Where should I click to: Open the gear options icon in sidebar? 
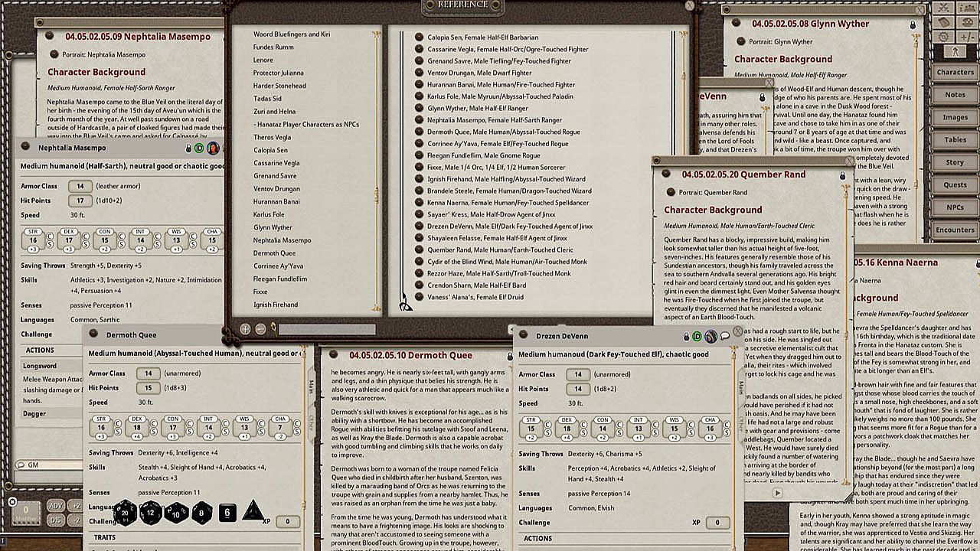[x=943, y=36]
